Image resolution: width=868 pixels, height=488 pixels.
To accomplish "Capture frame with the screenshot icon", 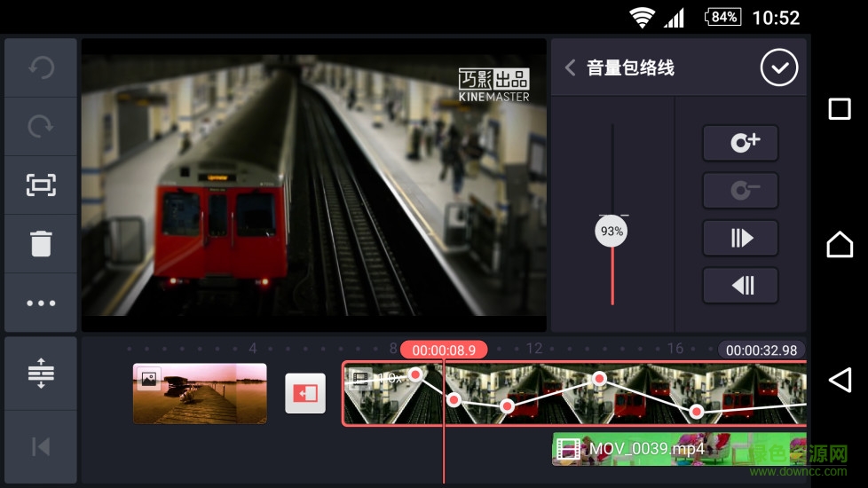I will click(41, 185).
